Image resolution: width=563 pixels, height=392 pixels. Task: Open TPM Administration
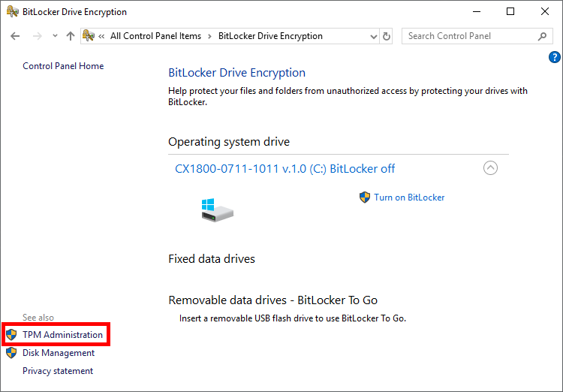click(x=62, y=334)
